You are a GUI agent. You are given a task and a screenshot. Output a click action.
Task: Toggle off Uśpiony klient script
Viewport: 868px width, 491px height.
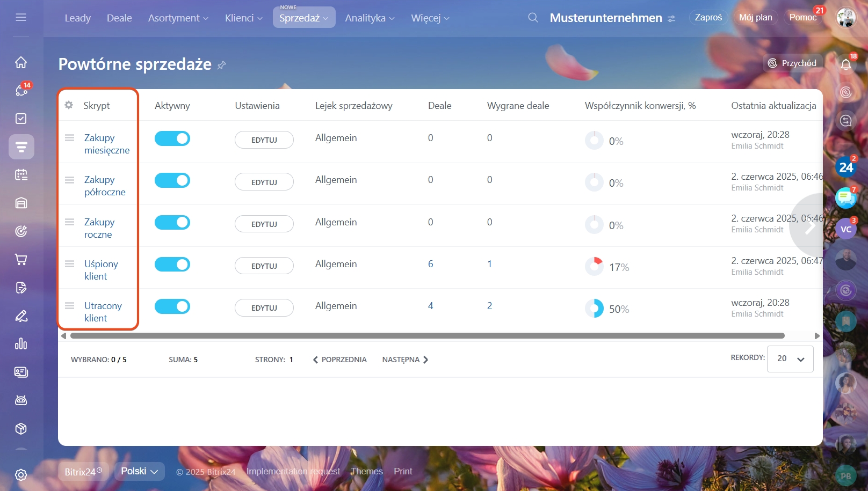coord(172,265)
